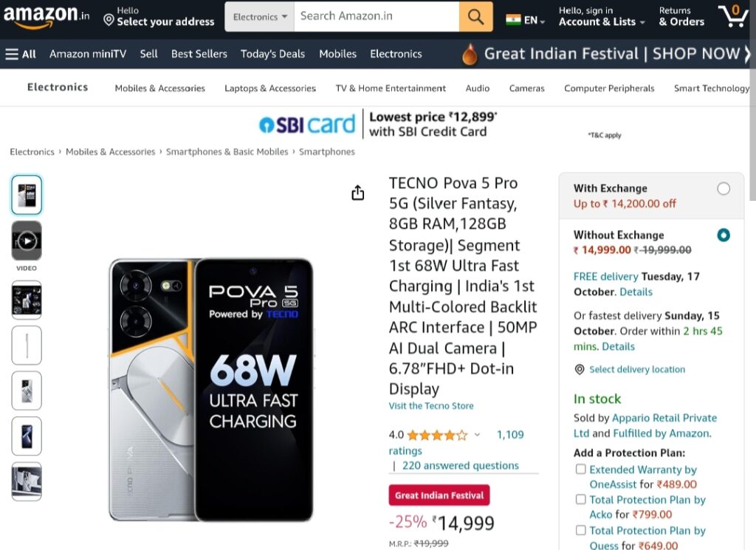Image resolution: width=756 pixels, height=550 pixels.
Task: Open Laptops & Accessories category tab
Action: (x=270, y=88)
